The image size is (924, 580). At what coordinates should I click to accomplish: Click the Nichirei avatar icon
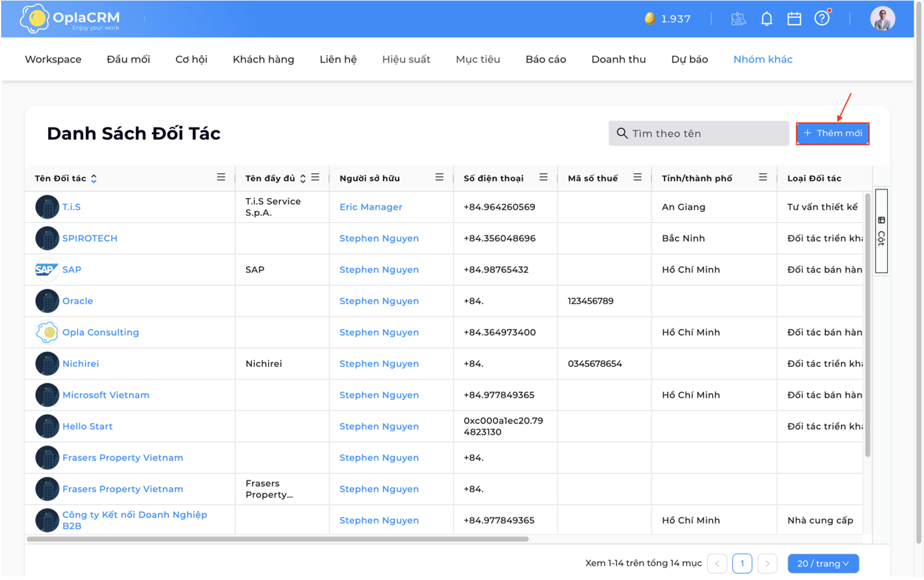[47, 363]
